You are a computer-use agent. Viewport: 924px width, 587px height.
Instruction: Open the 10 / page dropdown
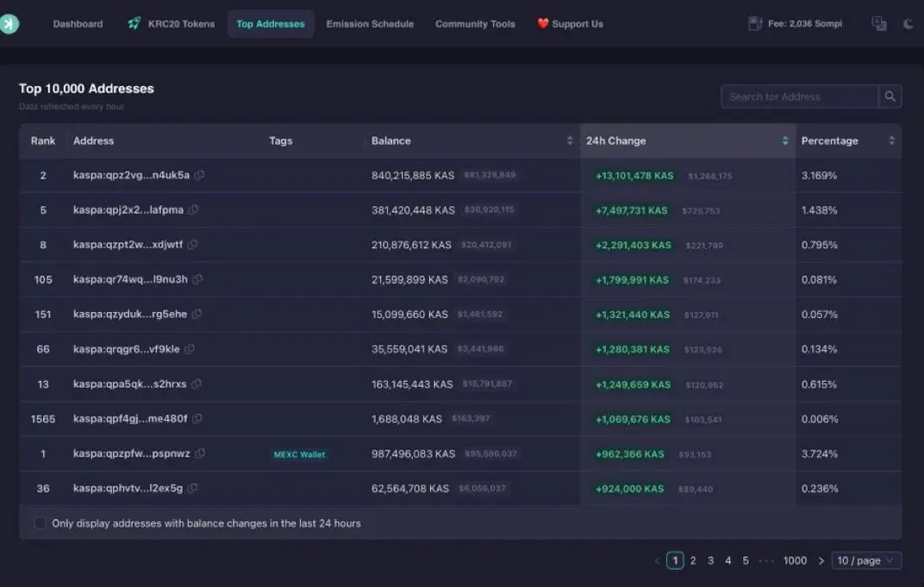click(865, 560)
